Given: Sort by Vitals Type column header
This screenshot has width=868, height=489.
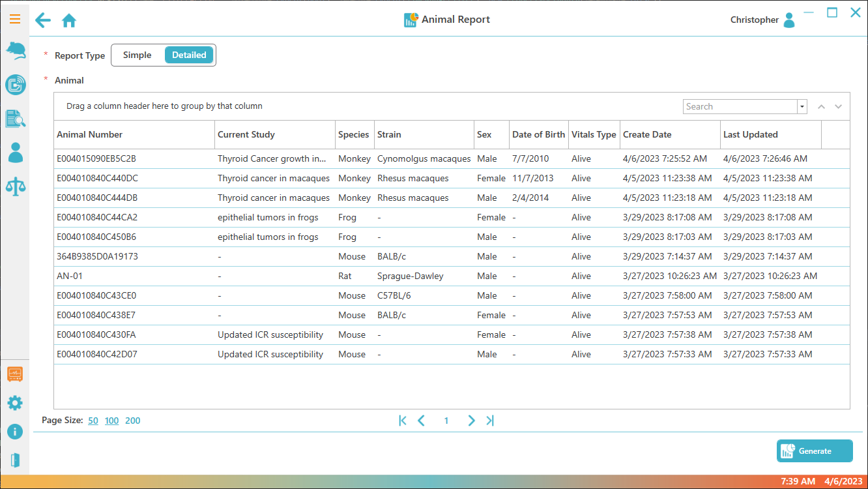Looking at the screenshot, I should [594, 135].
